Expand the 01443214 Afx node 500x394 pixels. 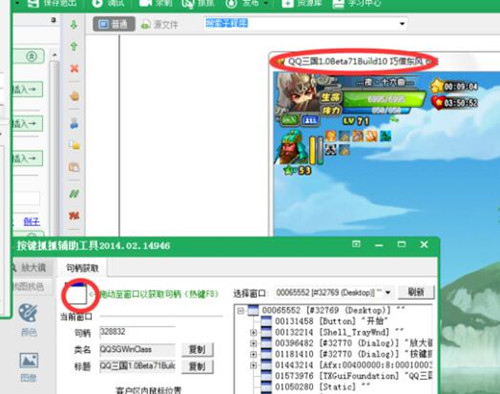click(253, 365)
